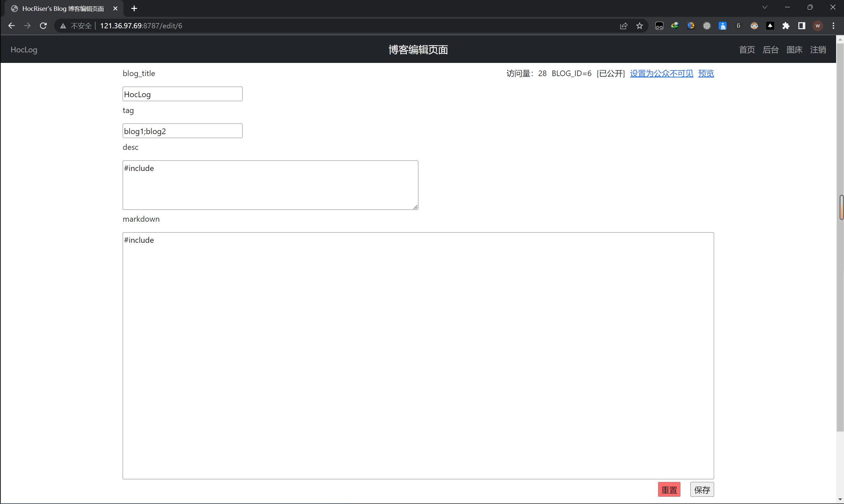Click the Tampermonkey extension icon
Image resolution: width=844 pixels, height=504 pixels.
pos(659,26)
